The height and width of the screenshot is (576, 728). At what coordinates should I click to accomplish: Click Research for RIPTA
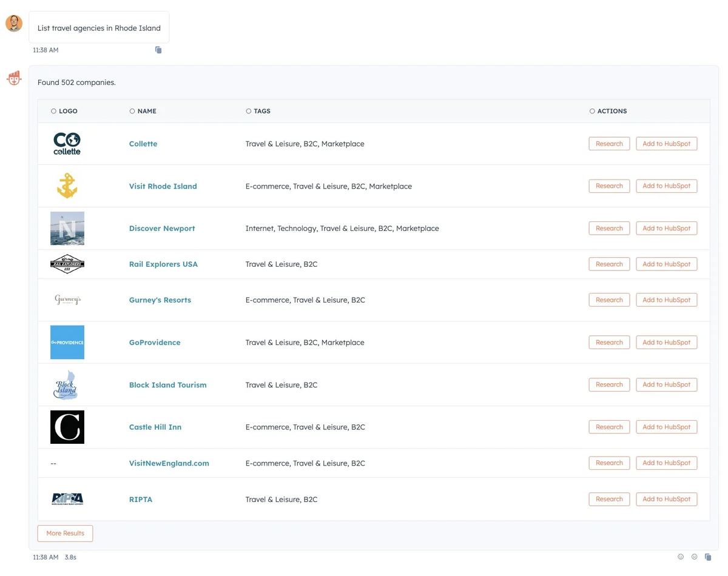(609, 499)
